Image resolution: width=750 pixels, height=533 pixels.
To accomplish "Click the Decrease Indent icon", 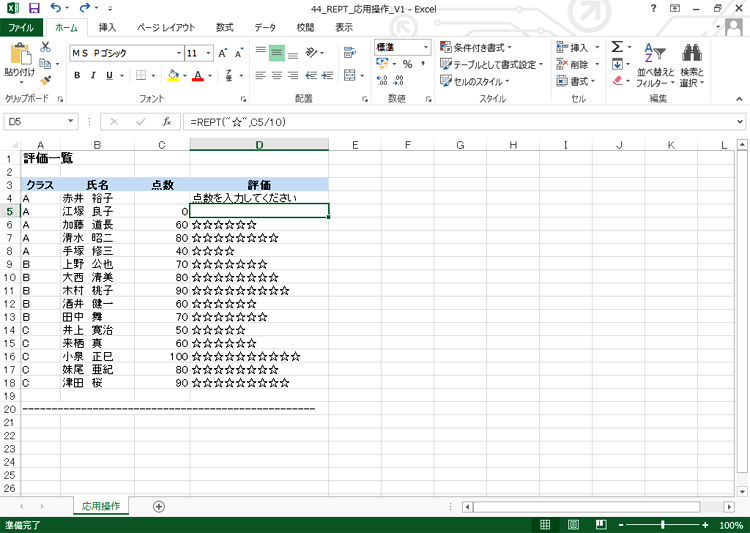I will [311, 75].
